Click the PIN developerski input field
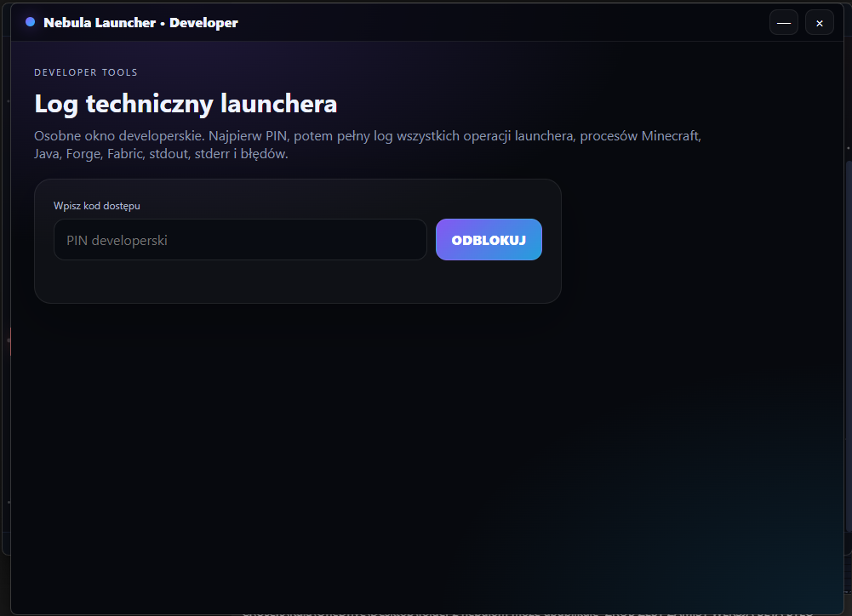Image resolution: width=852 pixels, height=616 pixels. click(x=240, y=240)
